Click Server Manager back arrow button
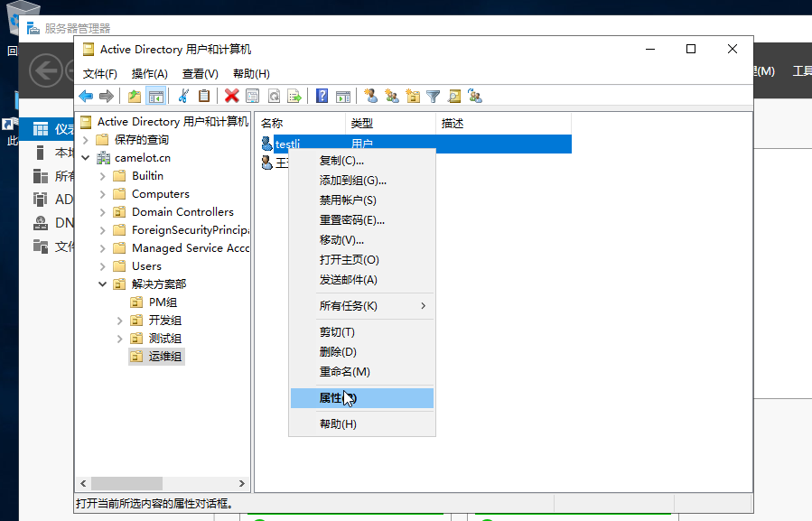 [x=45, y=70]
